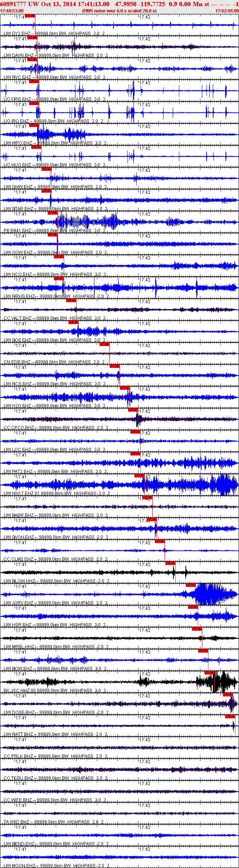Select the start time 17:40:53.00 label
The width and height of the screenshot is (239, 868).
12,11
